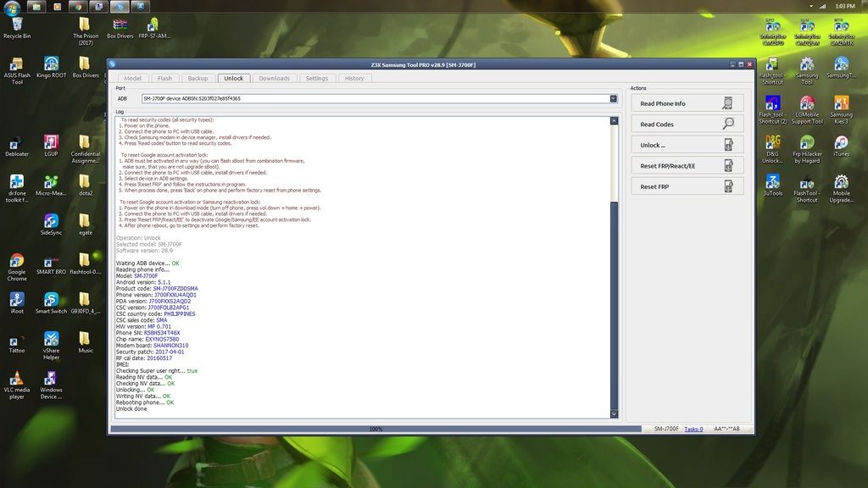The width and height of the screenshot is (868, 488).
Task: Click the Read Phone Info button
Action: point(687,103)
